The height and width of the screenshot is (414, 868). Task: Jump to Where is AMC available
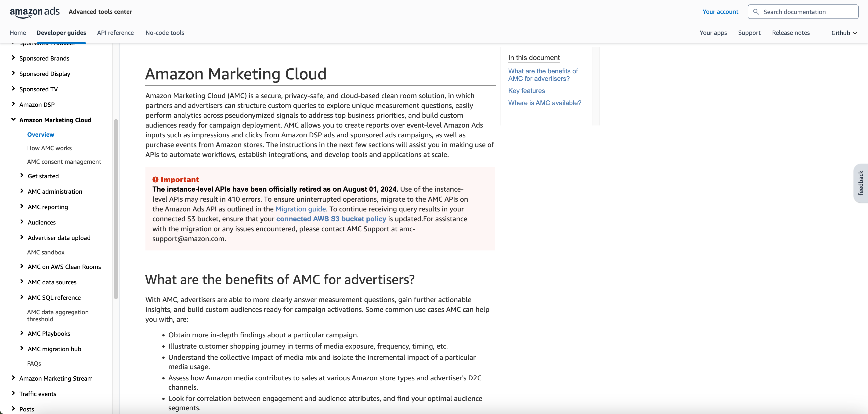(x=545, y=103)
